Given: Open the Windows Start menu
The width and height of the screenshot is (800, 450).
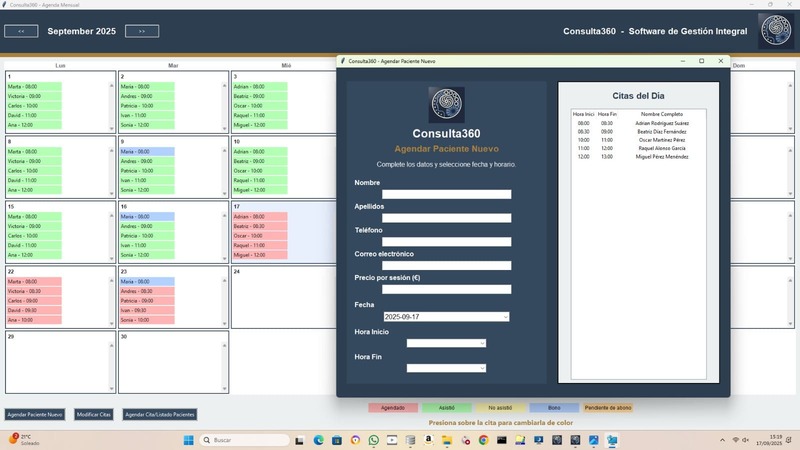Looking at the screenshot, I should click(188, 440).
